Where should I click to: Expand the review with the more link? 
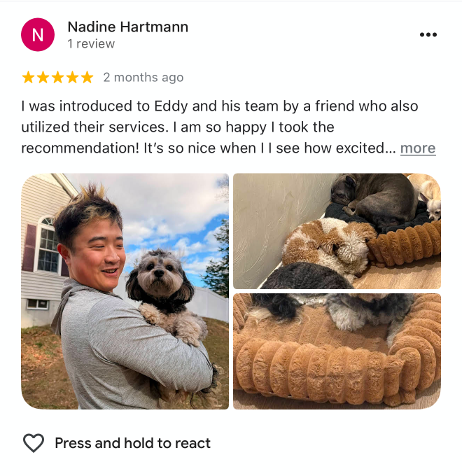tap(418, 148)
